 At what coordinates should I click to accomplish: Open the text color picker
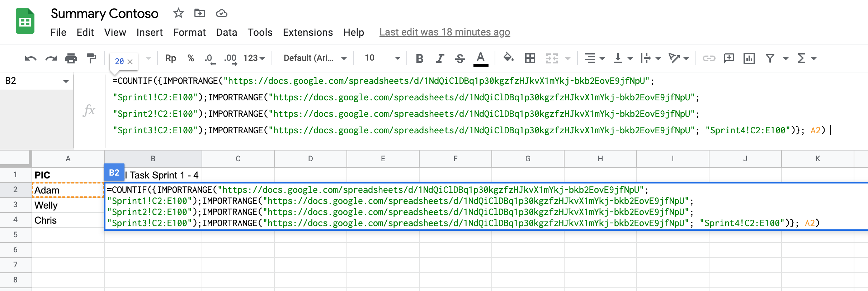(481, 58)
